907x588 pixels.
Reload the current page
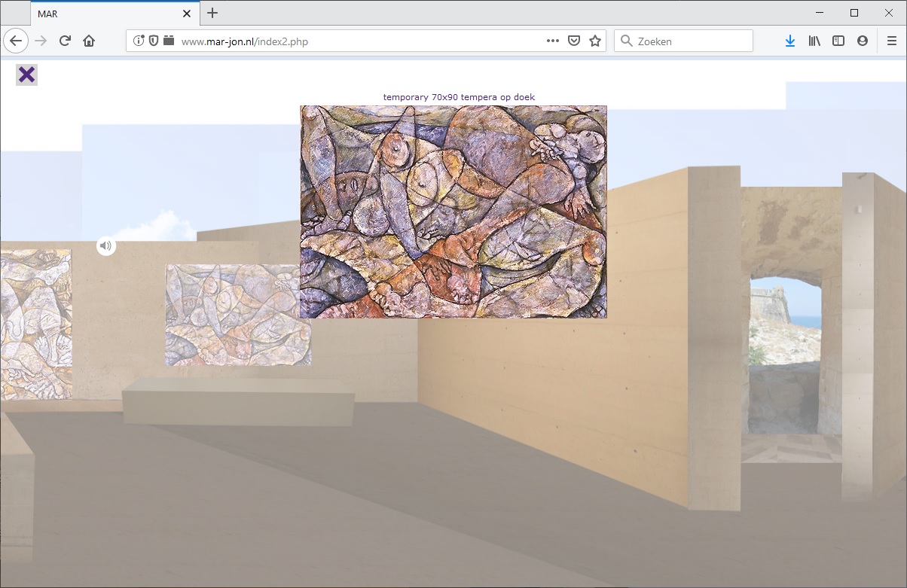point(65,41)
